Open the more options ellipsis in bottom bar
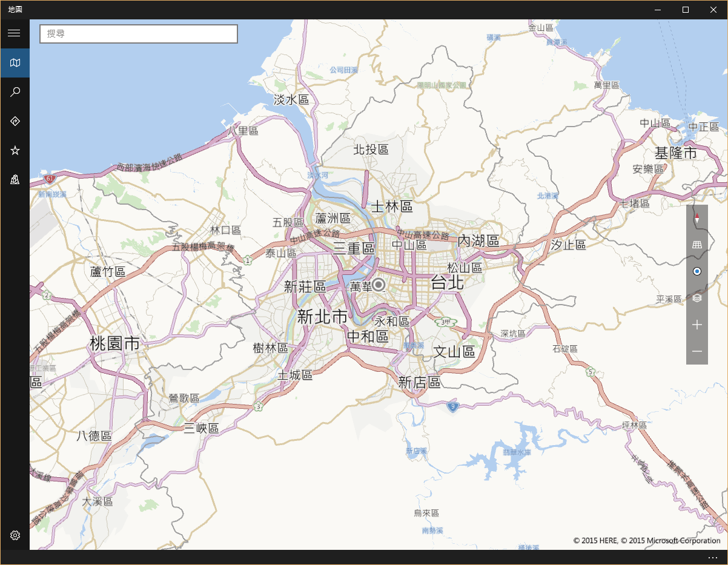The image size is (728, 565). [x=713, y=557]
